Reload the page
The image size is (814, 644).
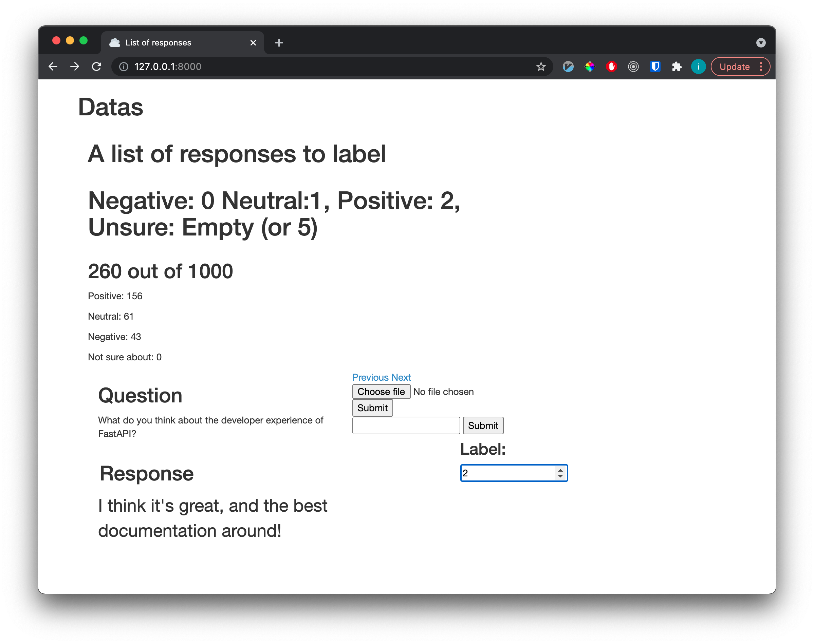[x=96, y=67]
